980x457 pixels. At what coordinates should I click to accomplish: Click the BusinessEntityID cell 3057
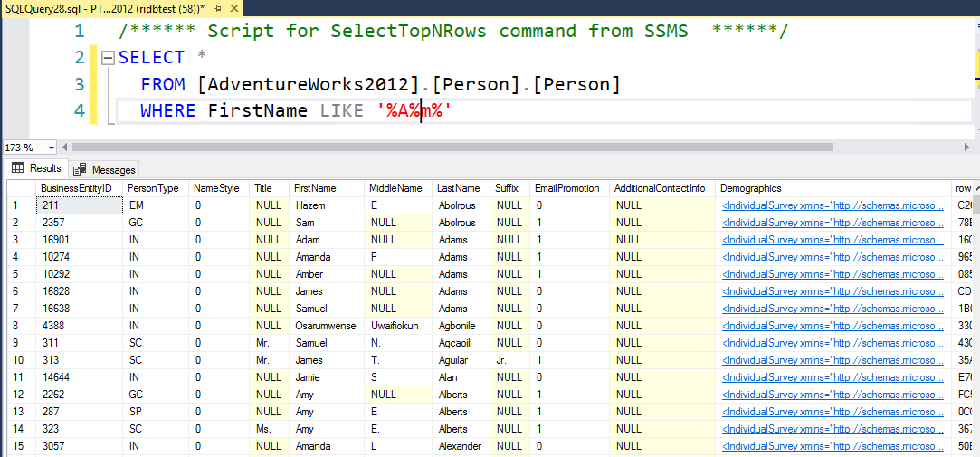pyautogui.click(x=80, y=446)
